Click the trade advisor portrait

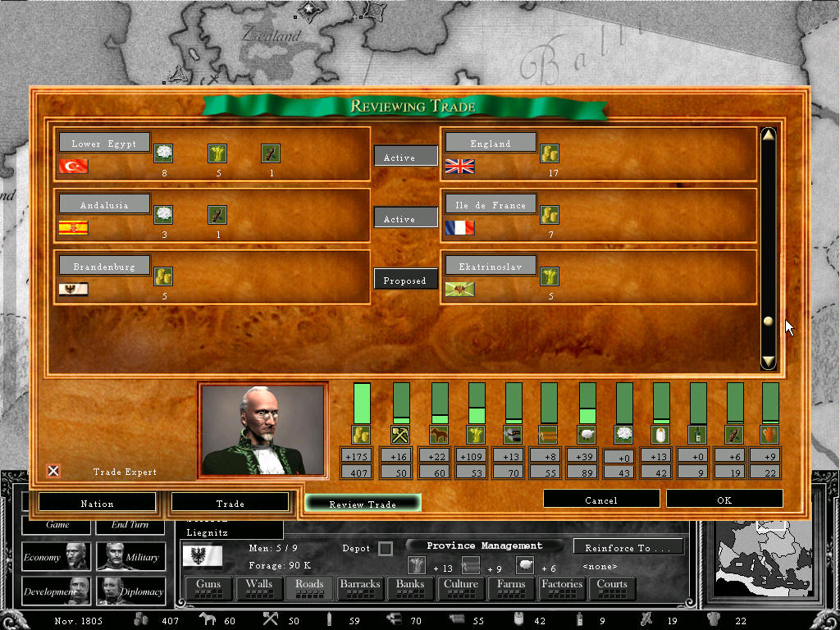point(262,430)
